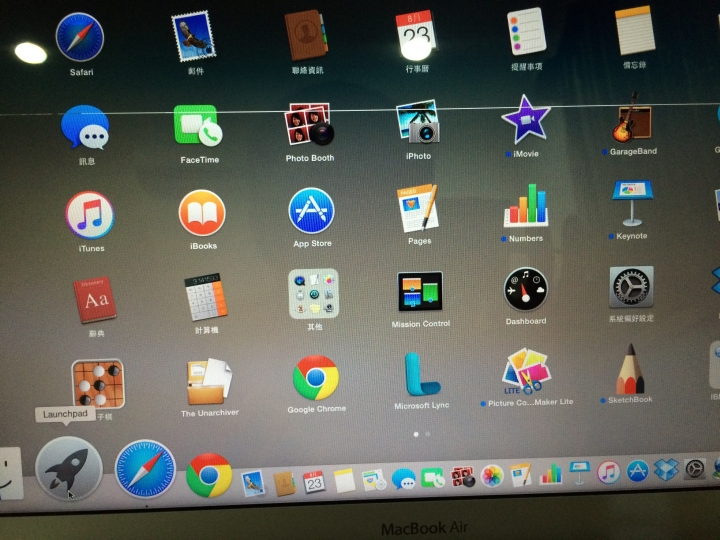Viewport: 720px width, 540px height.
Task: Launch Calculator (計算機)
Action: pyautogui.click(x=206, y=297)
